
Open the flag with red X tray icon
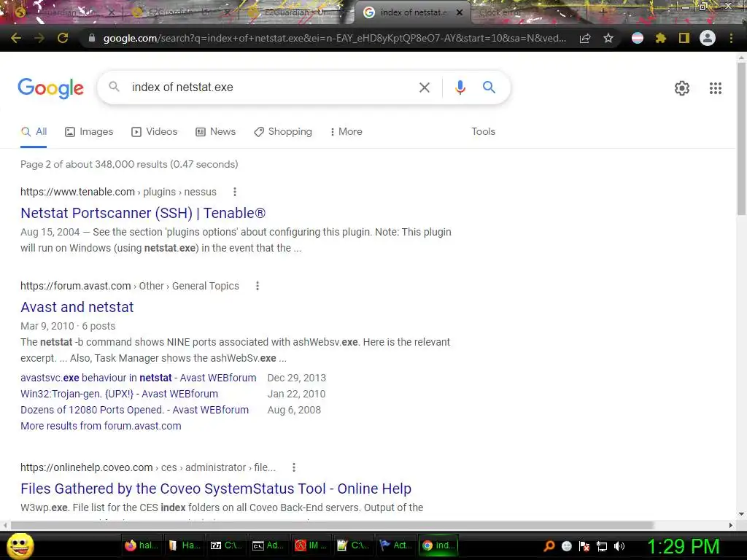584,546
